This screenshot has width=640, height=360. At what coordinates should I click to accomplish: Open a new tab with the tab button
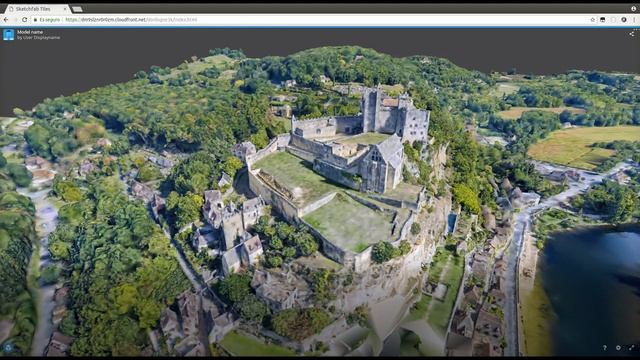77,9
